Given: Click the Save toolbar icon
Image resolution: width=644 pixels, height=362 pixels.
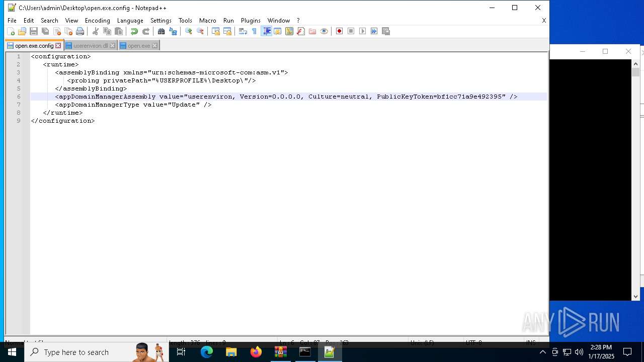Looking at the screenshot, I should click(34, 31).
